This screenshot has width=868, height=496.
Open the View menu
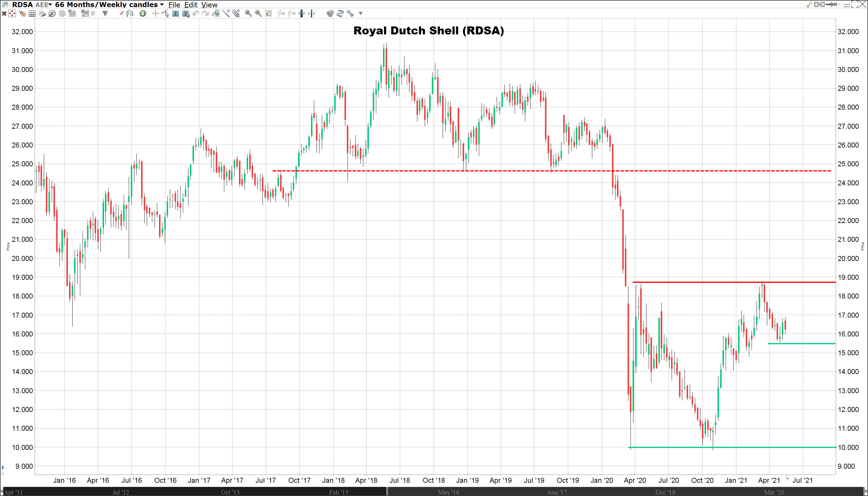[x=209, y=5]
